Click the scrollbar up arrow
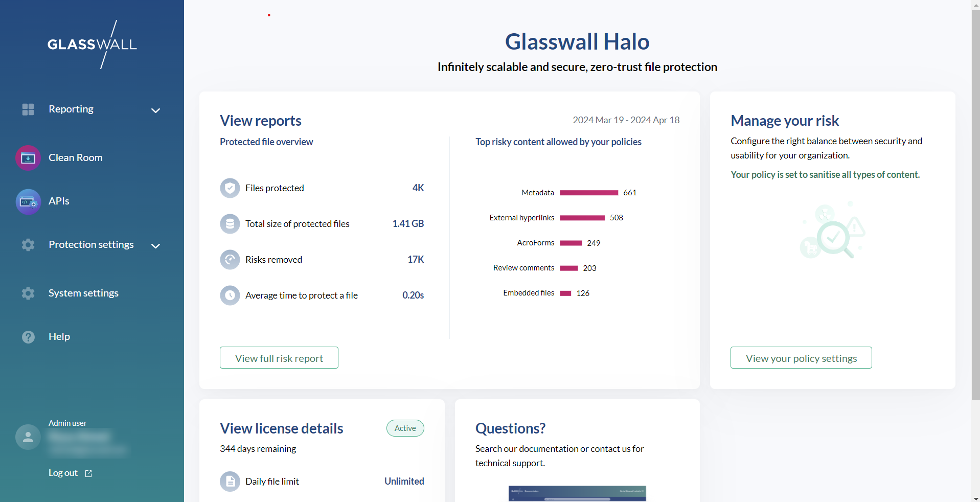Viewport: 980px width, 502px height. point(975,4)
